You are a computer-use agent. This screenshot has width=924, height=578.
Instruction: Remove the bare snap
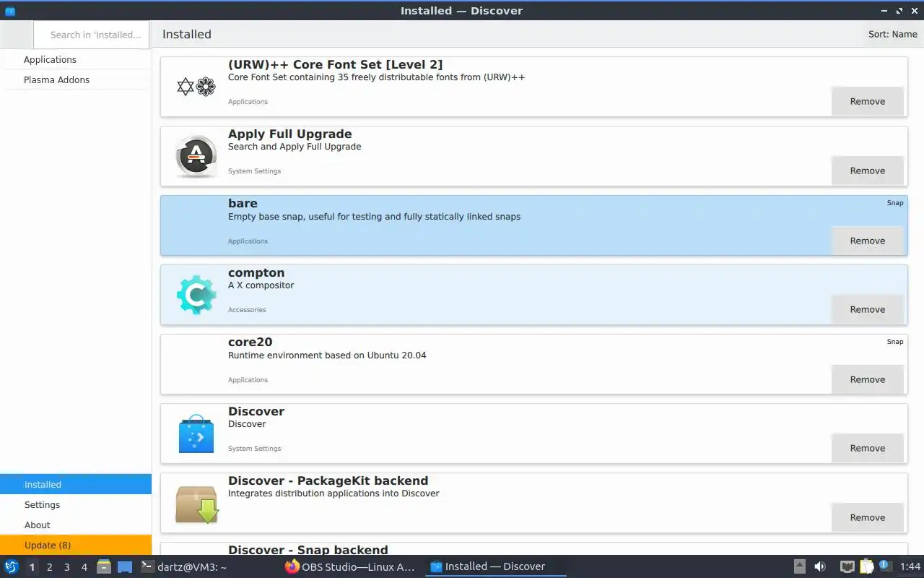click(868, 241)
